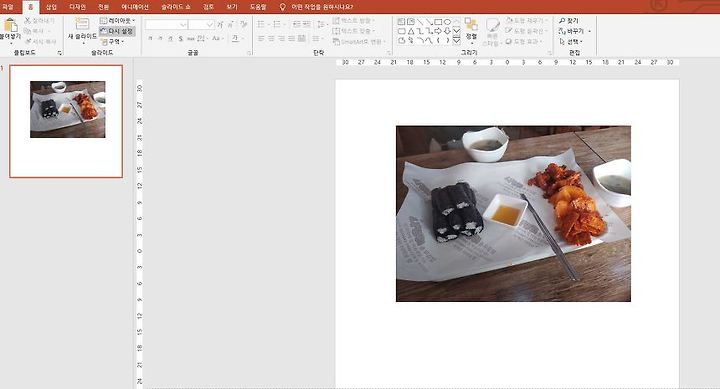Increase font size with larger 가 icon
Viewport: 720px width, 389px height.
(220, 24)
